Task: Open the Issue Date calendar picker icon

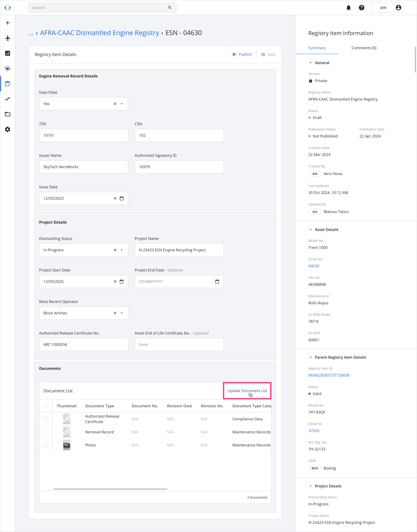Action: point(122,198)
